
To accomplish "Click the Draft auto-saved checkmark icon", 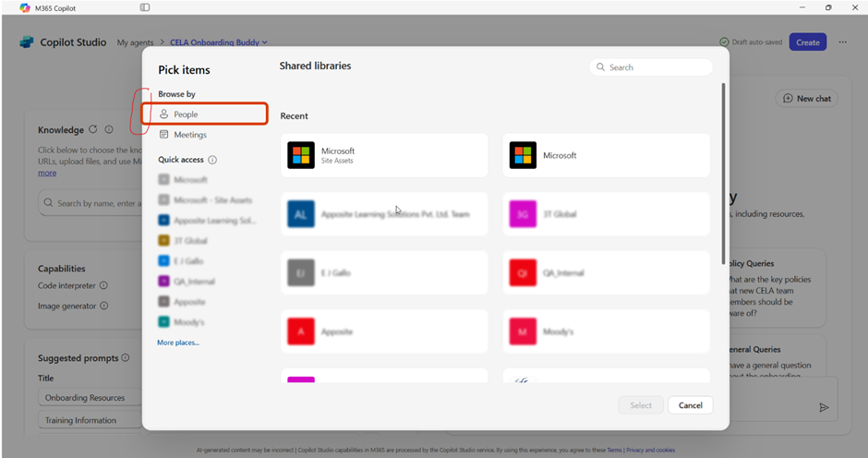I will click(724, 42).
